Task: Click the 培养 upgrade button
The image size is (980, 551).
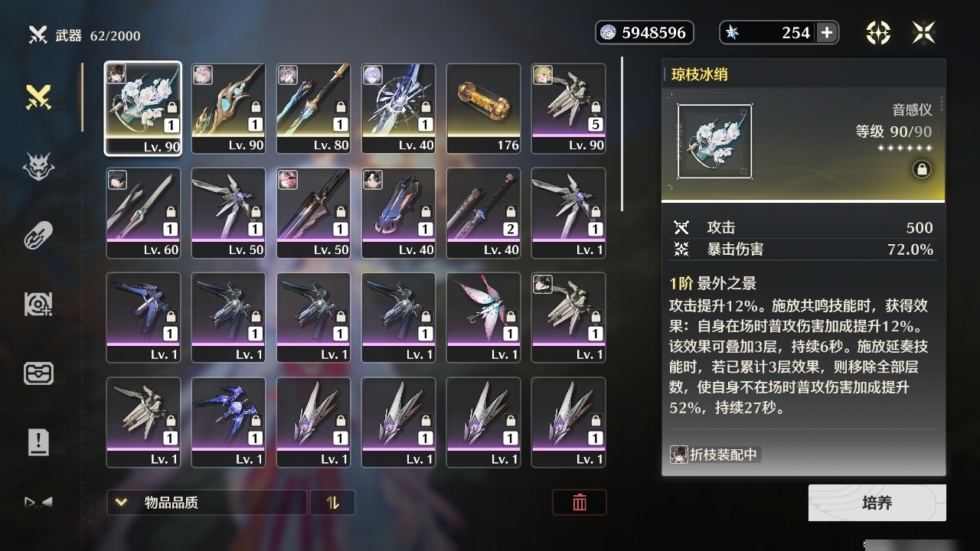Action: 877,503
